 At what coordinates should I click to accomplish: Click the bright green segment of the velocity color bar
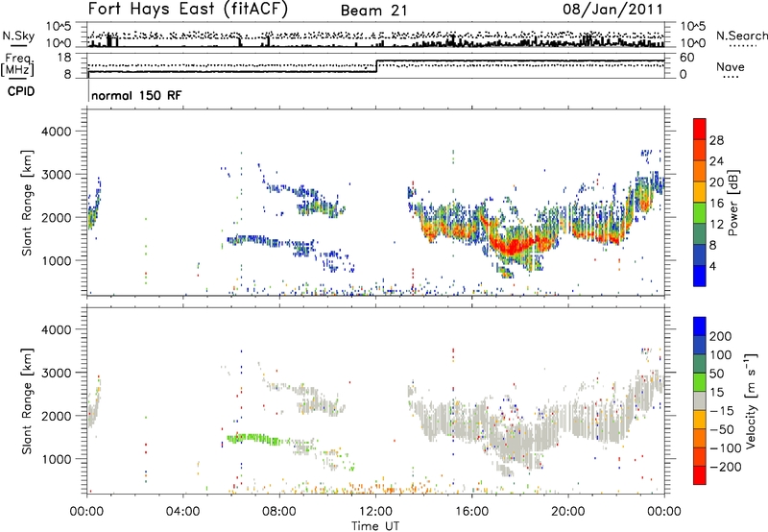pos(700,382)
